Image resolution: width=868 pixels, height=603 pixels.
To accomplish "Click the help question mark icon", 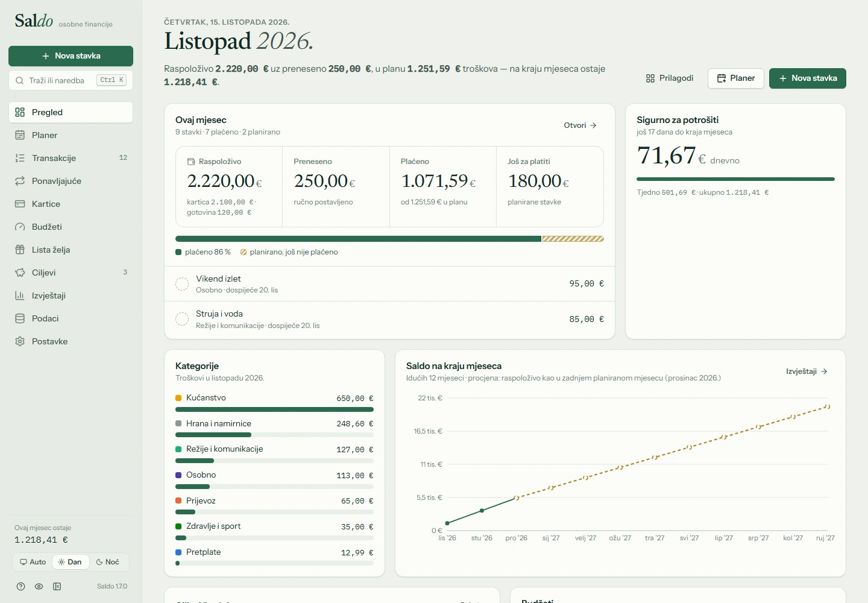I will 20,586.
